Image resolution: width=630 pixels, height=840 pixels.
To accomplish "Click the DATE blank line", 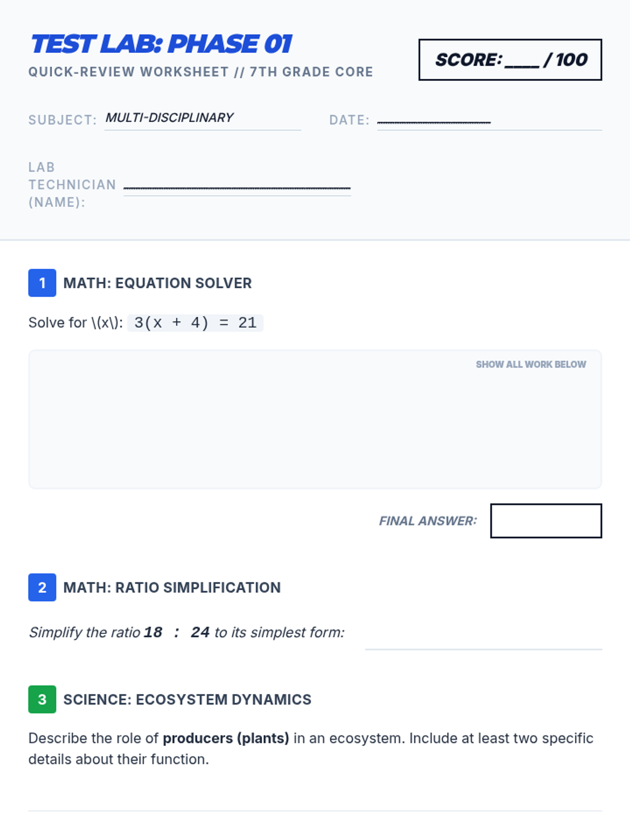I will coord(489,122).
